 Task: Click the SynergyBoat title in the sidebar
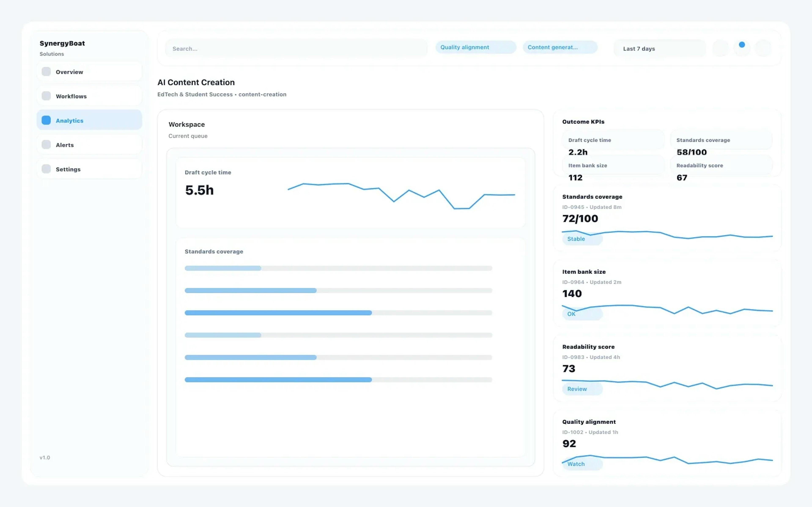62,43
